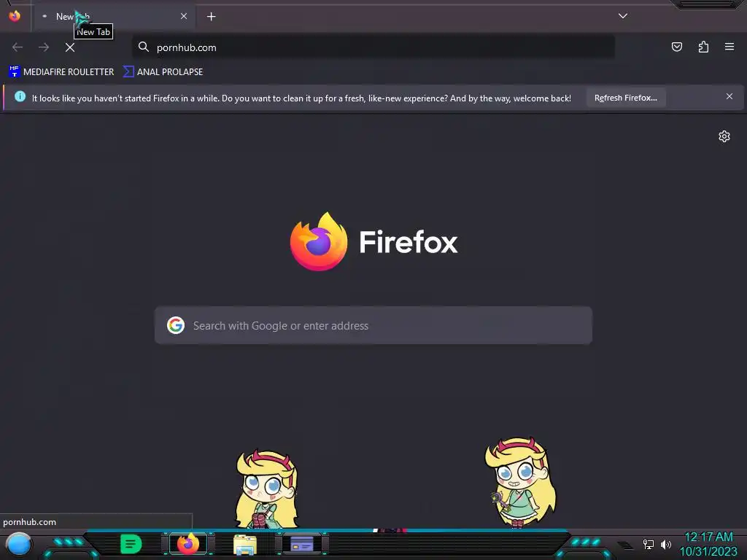The height and width of the screenshot is (560, 747).
Task: Open File Explorer from the taskbar
Action: coord(245,545)
